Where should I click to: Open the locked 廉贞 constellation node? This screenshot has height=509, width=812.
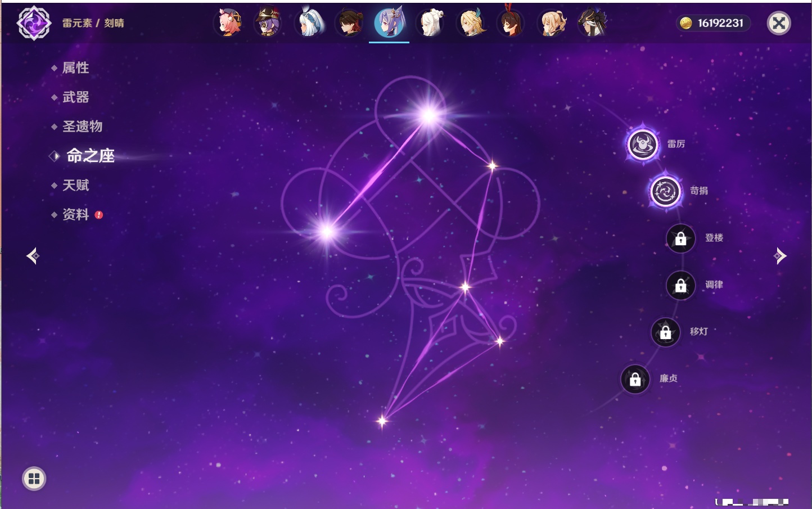[635, 380]
